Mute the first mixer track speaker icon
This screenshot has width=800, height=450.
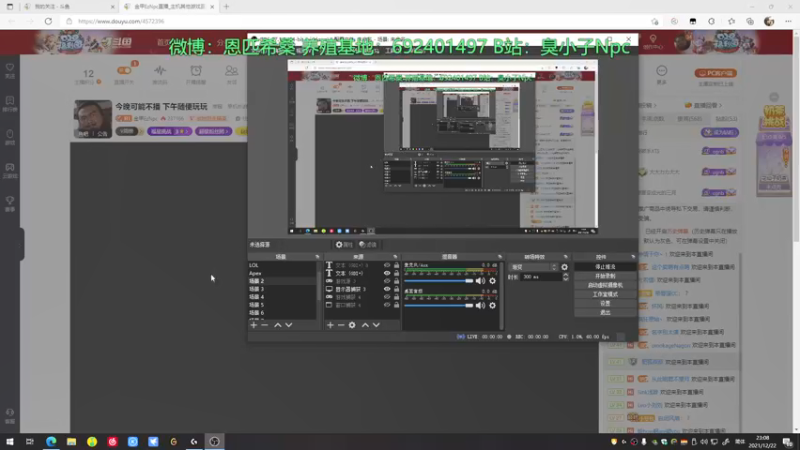click(x=480, y=281)
